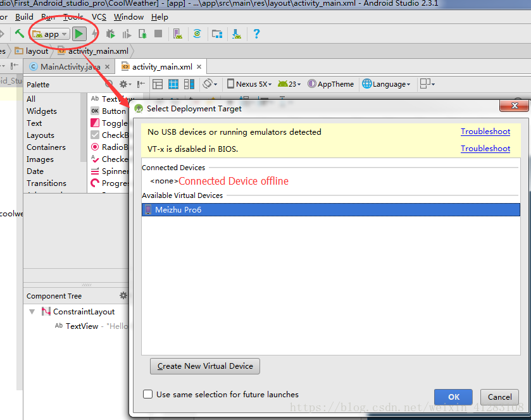Click the Run with Coverage icon

click(x=127, y=34)
